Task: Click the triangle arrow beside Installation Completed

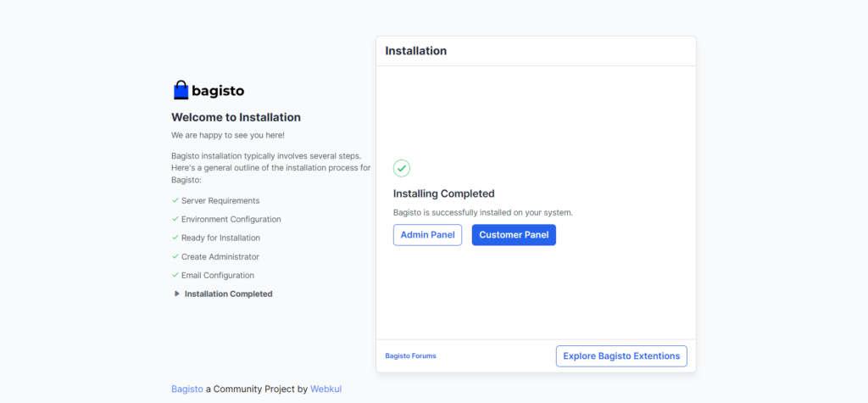Action: [x=176, y=294]
